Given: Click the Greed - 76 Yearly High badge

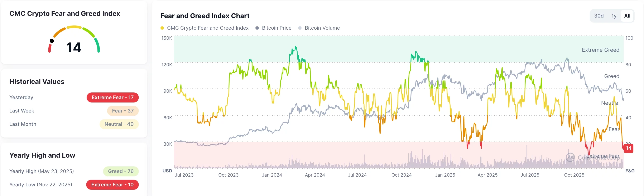Looking at the screenshot, I should (x=121, y=171).
